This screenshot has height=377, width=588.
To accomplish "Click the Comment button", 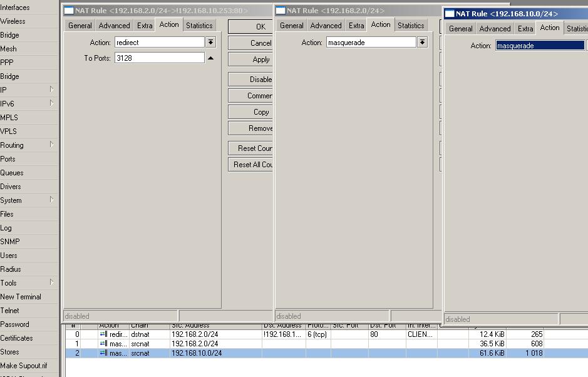I will point(250,96).
